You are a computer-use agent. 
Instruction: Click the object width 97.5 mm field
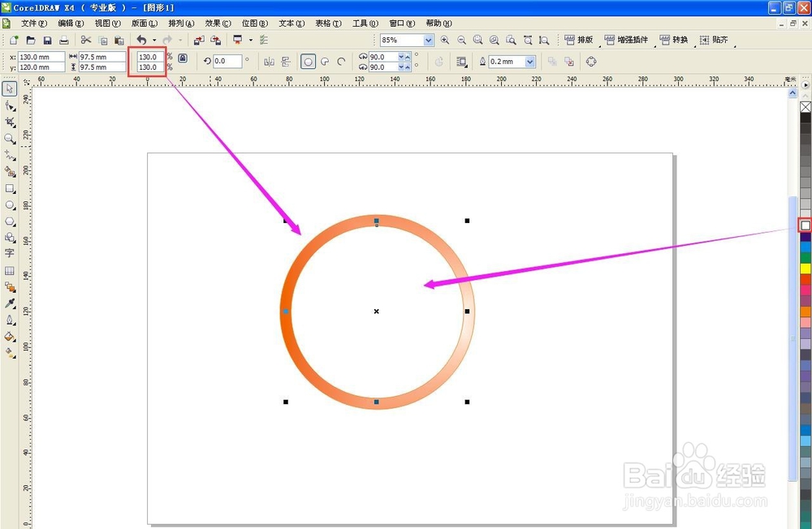102,57
